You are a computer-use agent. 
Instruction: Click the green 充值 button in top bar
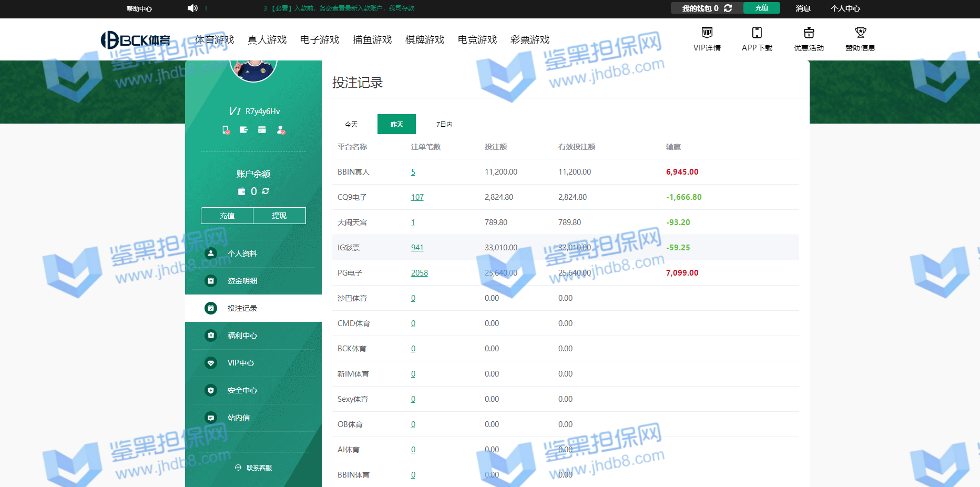[x=761, y=8]
